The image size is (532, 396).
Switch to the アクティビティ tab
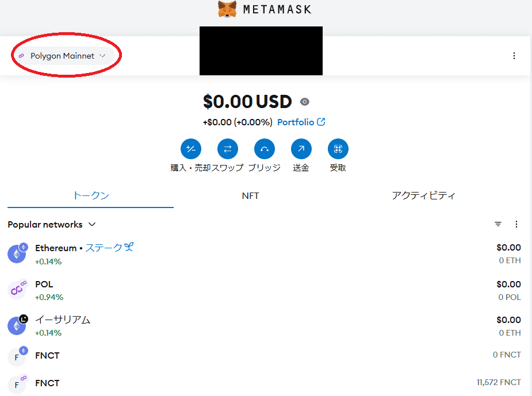coord(423,195)
